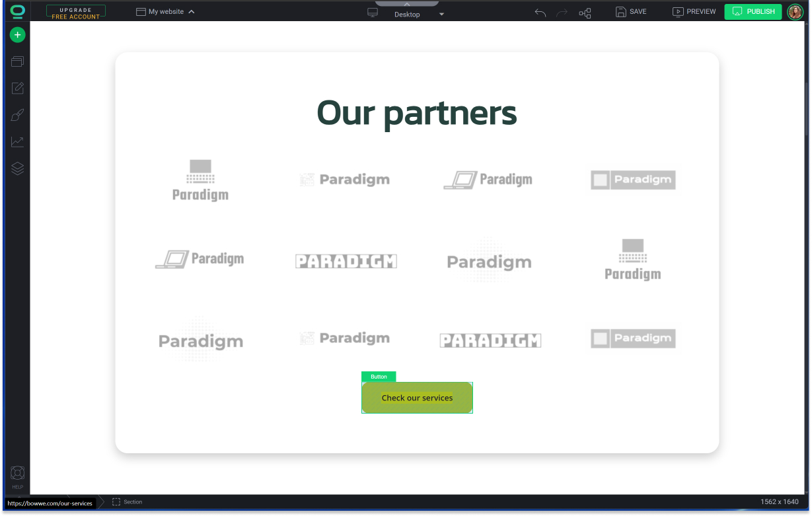Select the bottom-row boxed Paradigm logo
Screen dimensions: 812x516
point(633,338)
